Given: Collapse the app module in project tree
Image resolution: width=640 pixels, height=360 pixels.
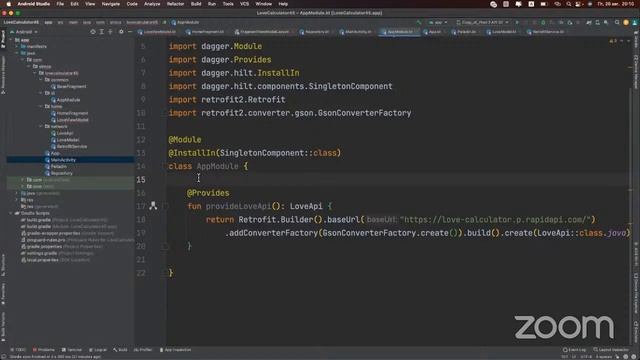Looking at the screenshot, I should point(11,40).
